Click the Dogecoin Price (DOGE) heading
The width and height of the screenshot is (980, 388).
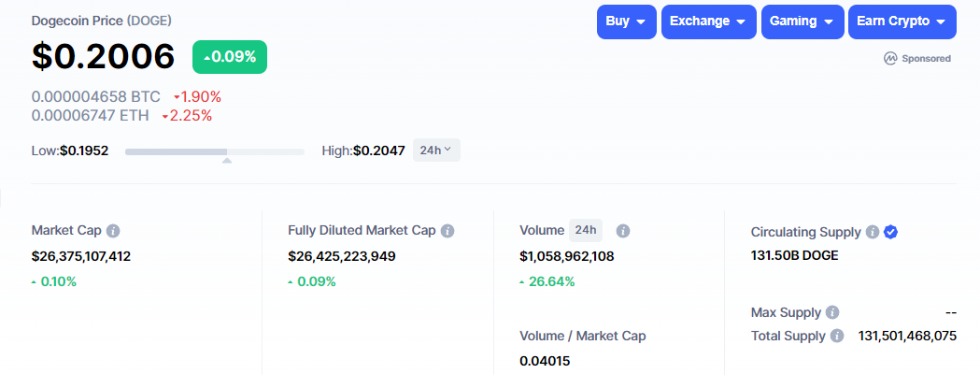pyautogui.click(x=101, y=21)
